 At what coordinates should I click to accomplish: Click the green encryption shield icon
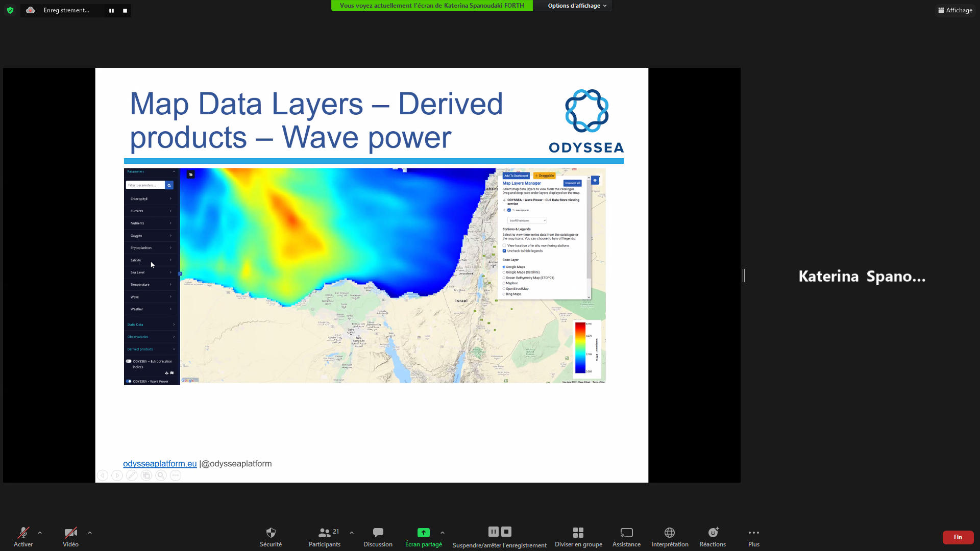[x=10, y=10]
